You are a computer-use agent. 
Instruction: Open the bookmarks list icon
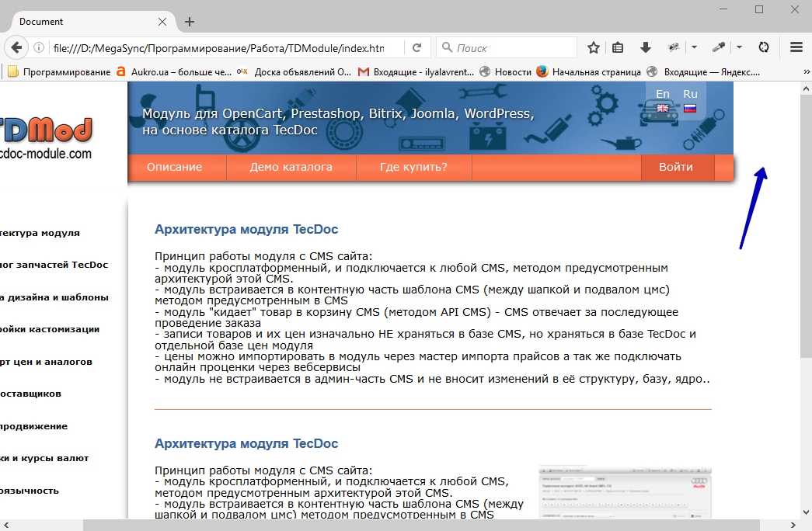[x=618, y=47]
